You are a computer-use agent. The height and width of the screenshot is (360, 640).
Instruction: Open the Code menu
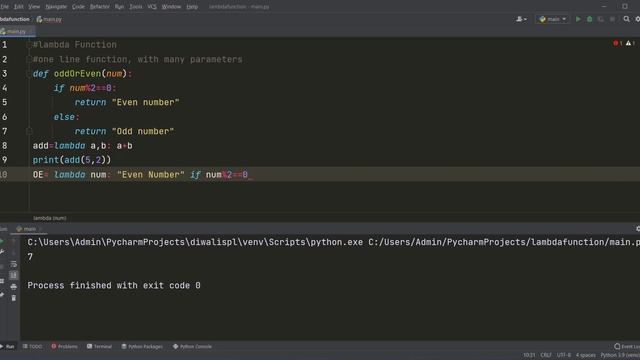click(78, 7)
